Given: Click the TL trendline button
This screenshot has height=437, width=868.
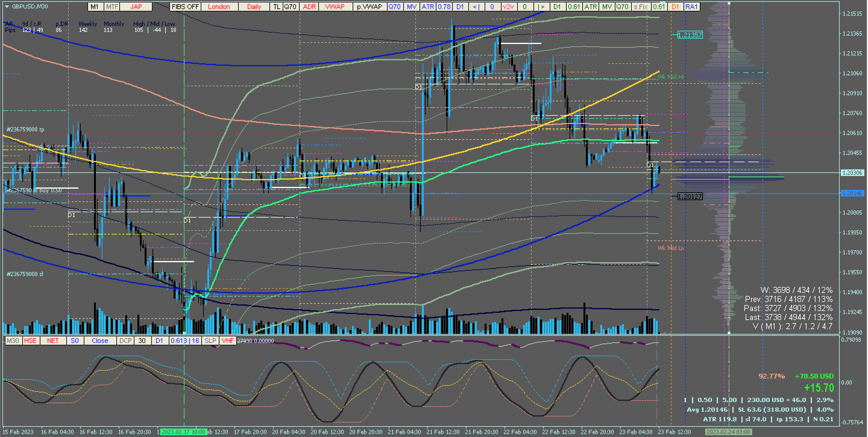Looking at the screenshot, I should (276, 7).
